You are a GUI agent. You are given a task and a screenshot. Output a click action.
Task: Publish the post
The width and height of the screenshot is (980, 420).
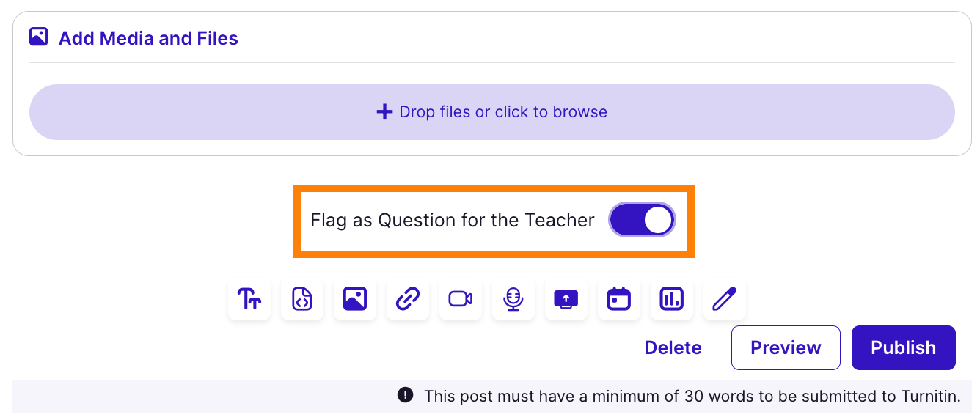tap(903, 347)
